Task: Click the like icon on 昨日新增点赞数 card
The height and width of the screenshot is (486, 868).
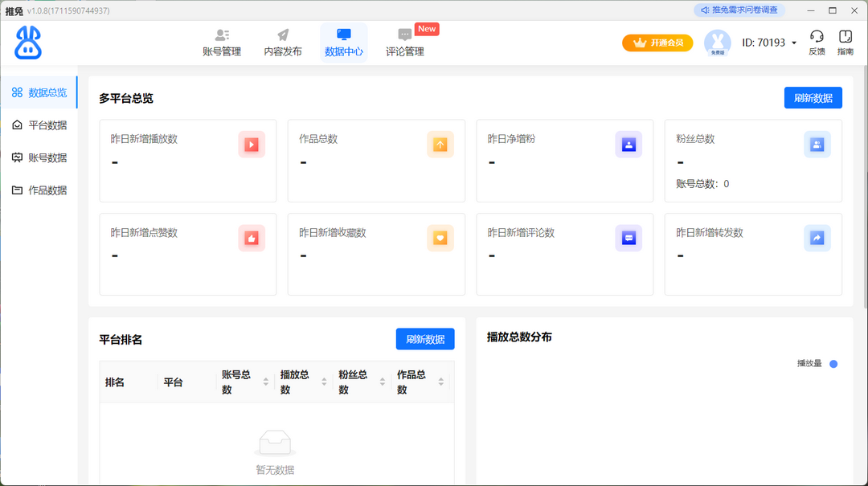Action: (252, 238)
